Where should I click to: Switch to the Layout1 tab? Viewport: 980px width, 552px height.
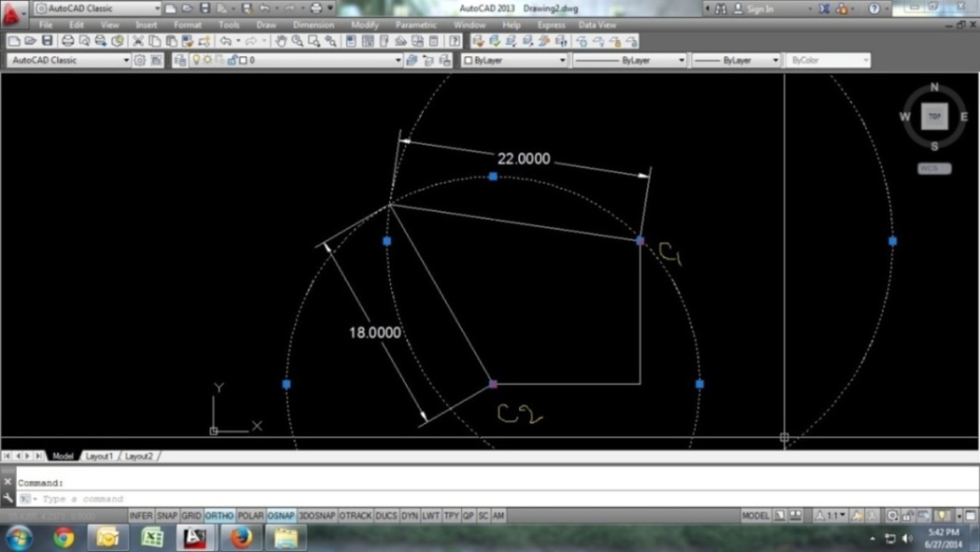click(x=100, y=456)
